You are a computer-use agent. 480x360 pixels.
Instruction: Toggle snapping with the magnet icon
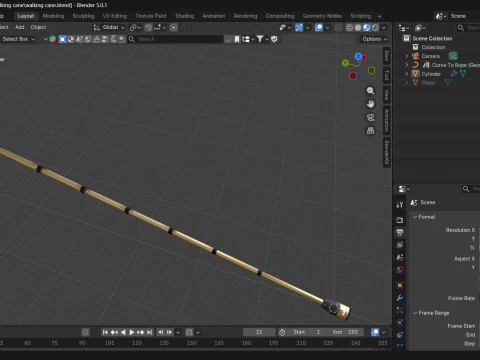point(149,27)
